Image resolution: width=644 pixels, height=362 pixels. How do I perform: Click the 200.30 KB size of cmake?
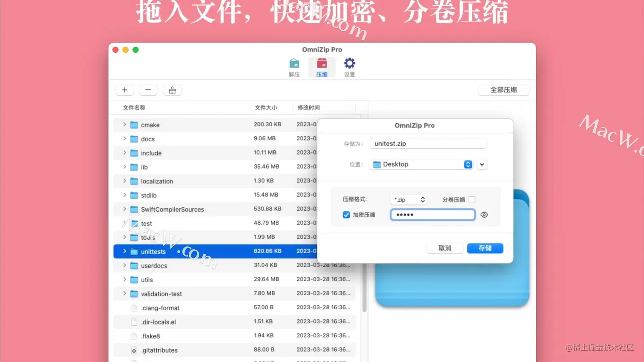click(267, 124)
